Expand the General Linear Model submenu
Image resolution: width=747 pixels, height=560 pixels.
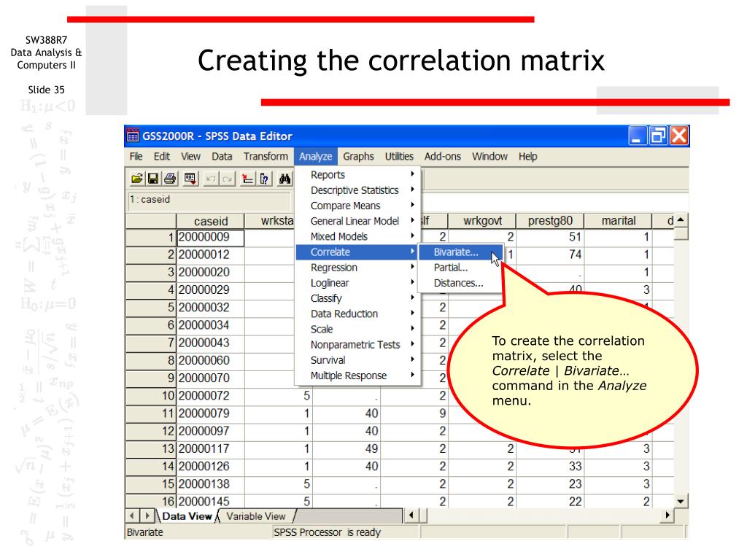(x=357, y=221)
